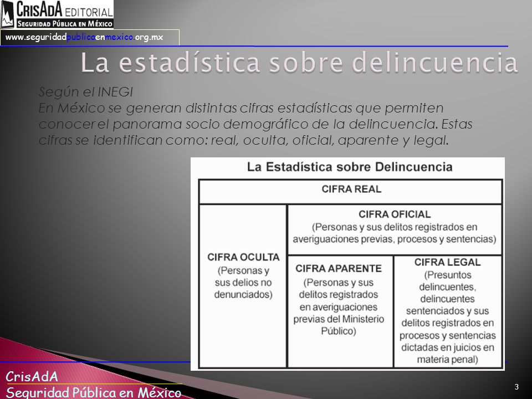
Task: Click the line 'cifras se identifican como: real, oculta'
Action: click(x=244, y=140)
